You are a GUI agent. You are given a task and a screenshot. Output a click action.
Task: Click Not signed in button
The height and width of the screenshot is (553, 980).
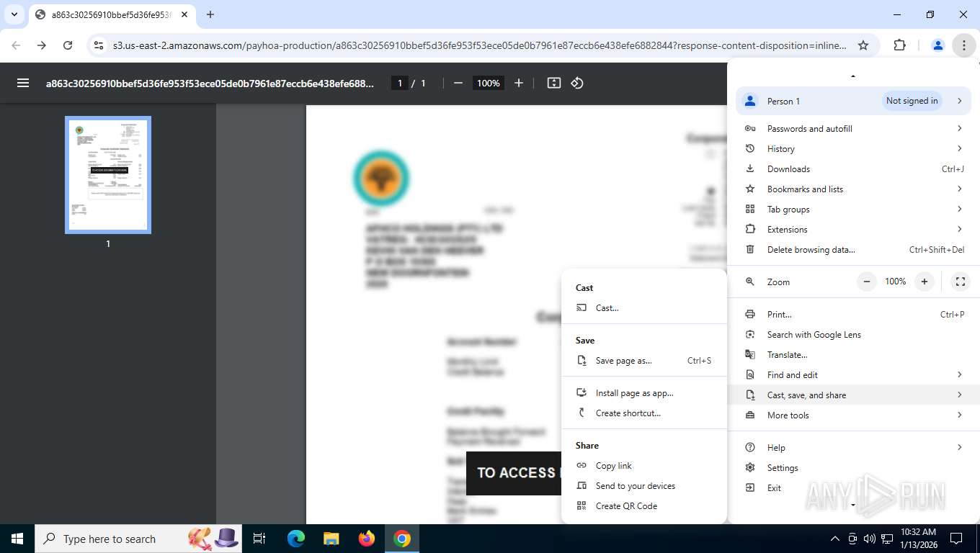(x=912, y=101)
